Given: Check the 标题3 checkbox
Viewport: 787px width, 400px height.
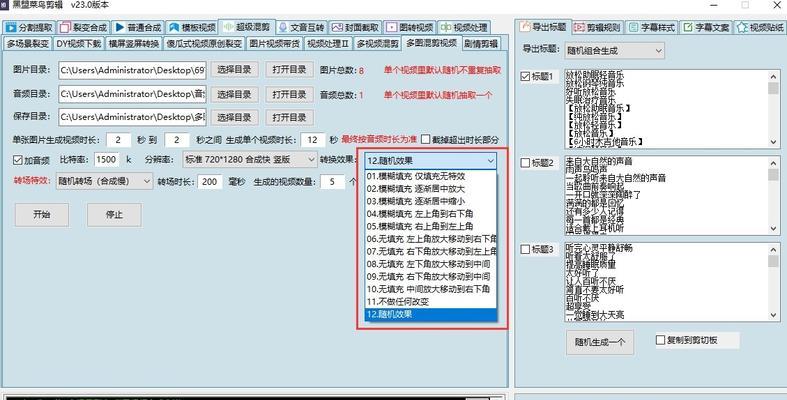Looking at the screenshot, I should coord(526,249).
